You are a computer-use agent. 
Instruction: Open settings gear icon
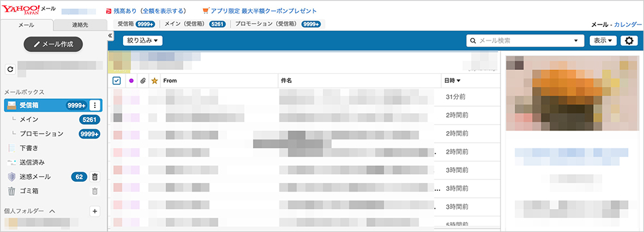coord(629,40)
